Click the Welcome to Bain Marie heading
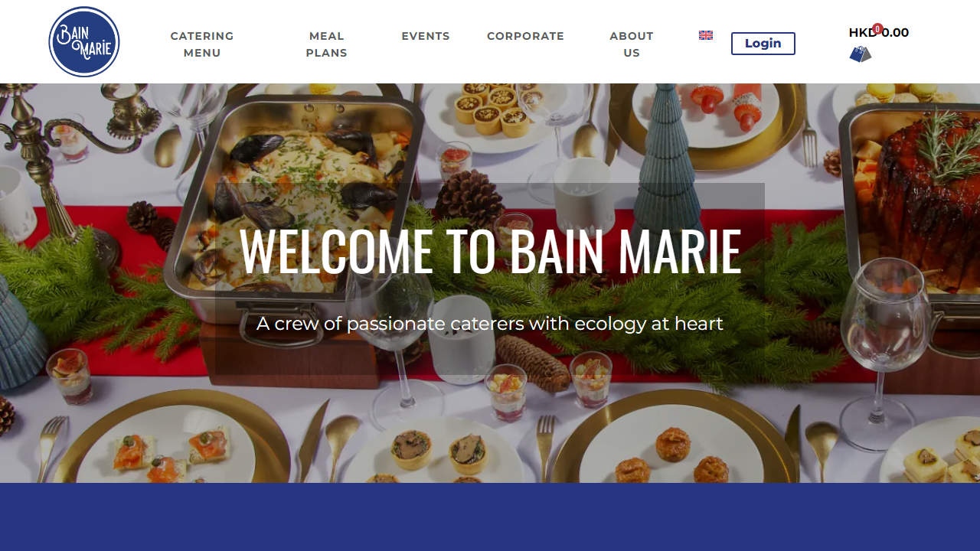 tap(490, 251)
